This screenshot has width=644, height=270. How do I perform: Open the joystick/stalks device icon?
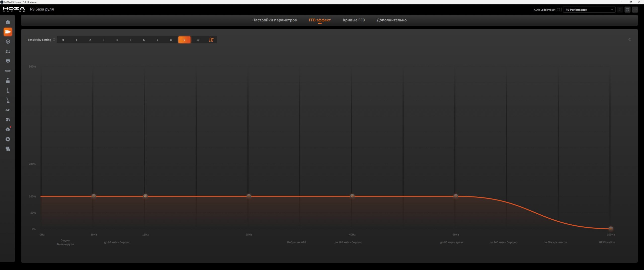point(8,81)
